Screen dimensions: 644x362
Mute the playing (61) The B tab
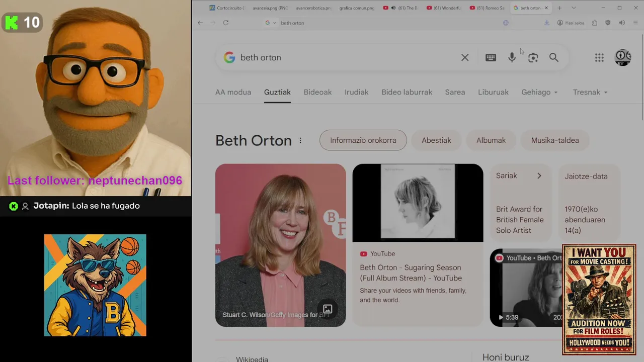(x=393, y=8)
